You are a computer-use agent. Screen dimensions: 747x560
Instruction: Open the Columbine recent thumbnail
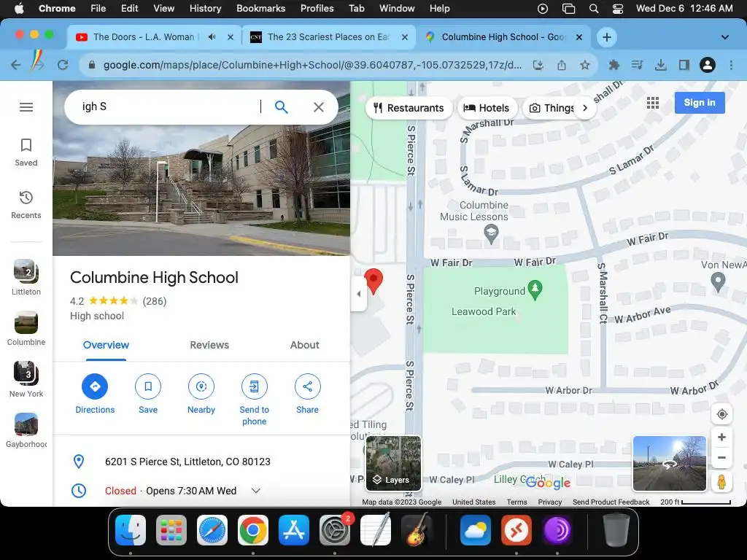(x=26, y=329)
